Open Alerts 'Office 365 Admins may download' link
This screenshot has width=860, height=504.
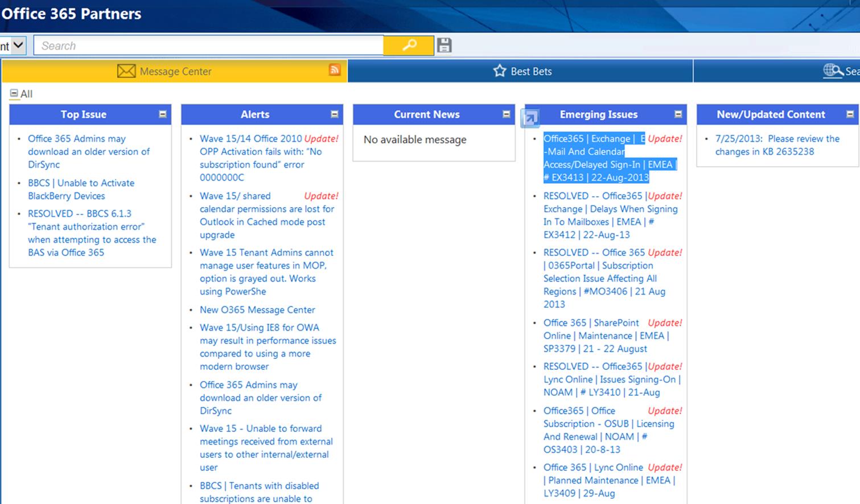pos(261,398)
